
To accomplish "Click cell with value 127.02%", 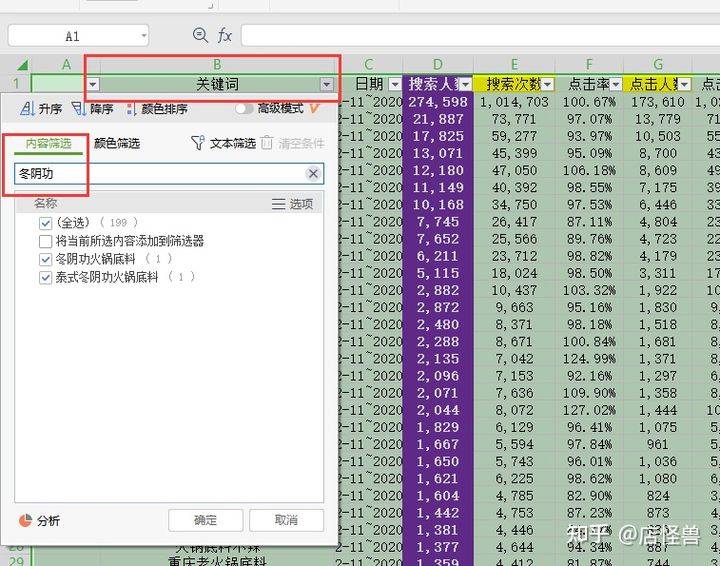I will pos(589,410).
